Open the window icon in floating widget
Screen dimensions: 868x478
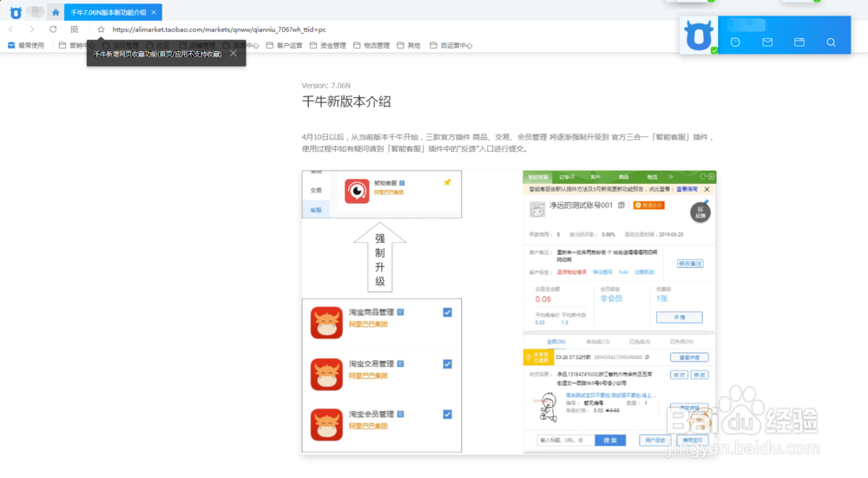[799, 42]
